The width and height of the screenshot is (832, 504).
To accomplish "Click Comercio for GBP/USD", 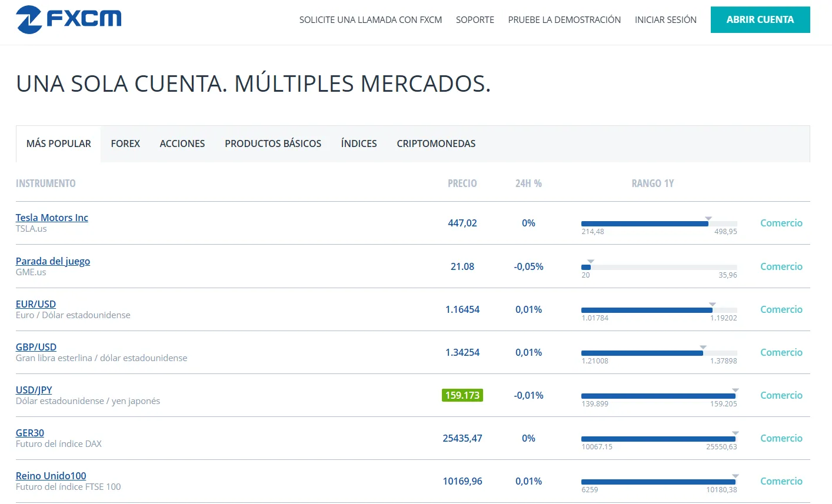I will point(781,352).
